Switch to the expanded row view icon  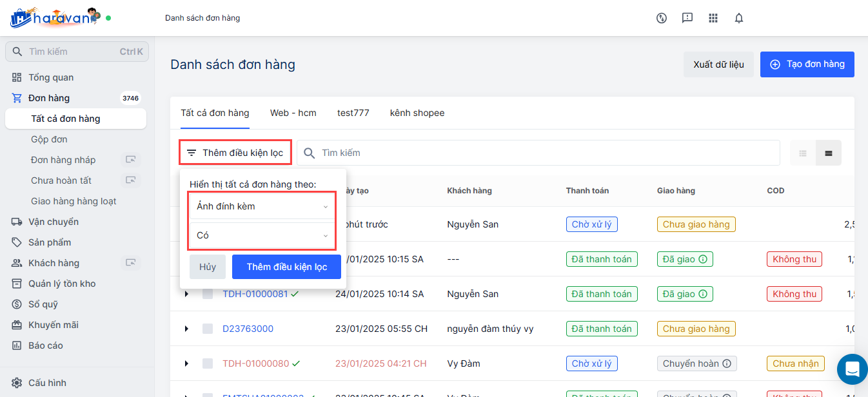(829, 153)
